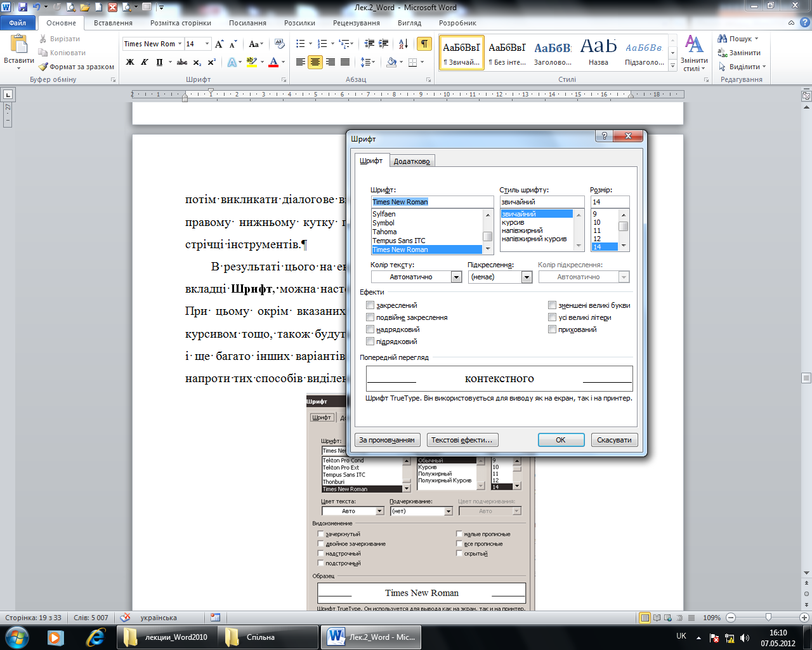Open the ribbon font name dropdown
812x650 pixels.
(x=180, y=44)
